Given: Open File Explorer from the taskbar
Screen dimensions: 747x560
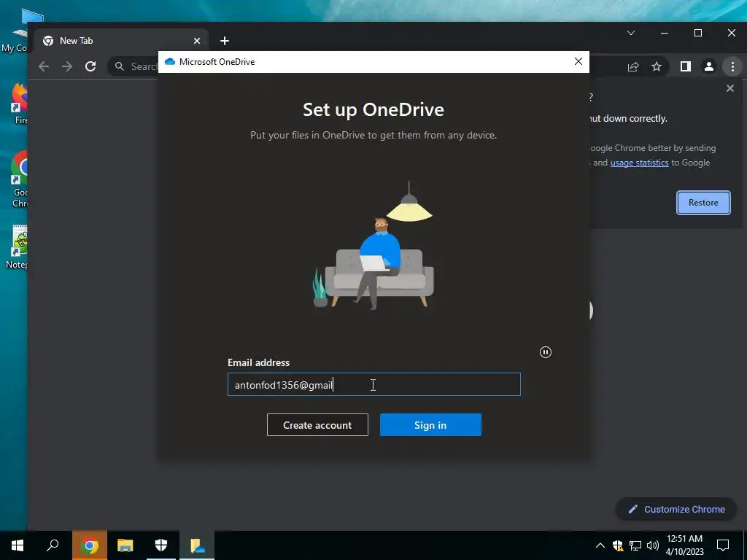Looking at the screenshot, I should (125, 545).
